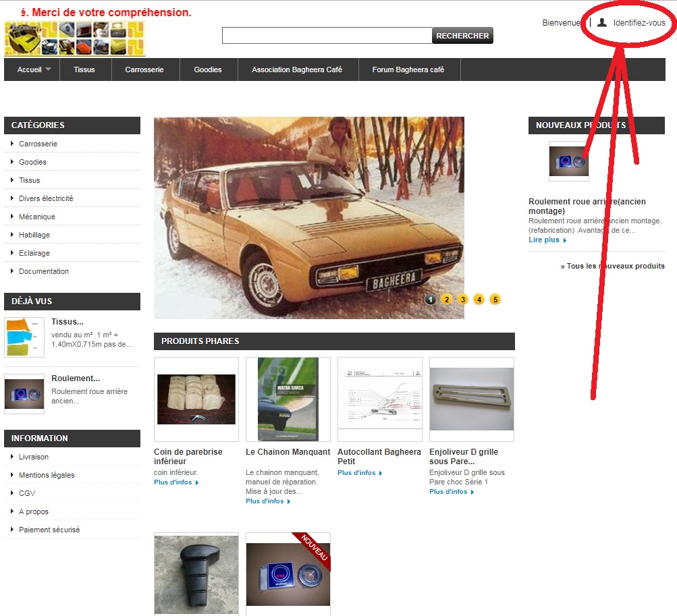Click the user icon beside Identifiez-vous

pos(602,23)
